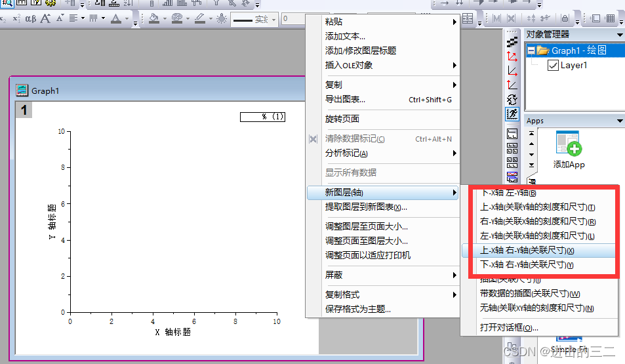Open the line color dropdown arrow
The image size is (625, 364).
211,18
